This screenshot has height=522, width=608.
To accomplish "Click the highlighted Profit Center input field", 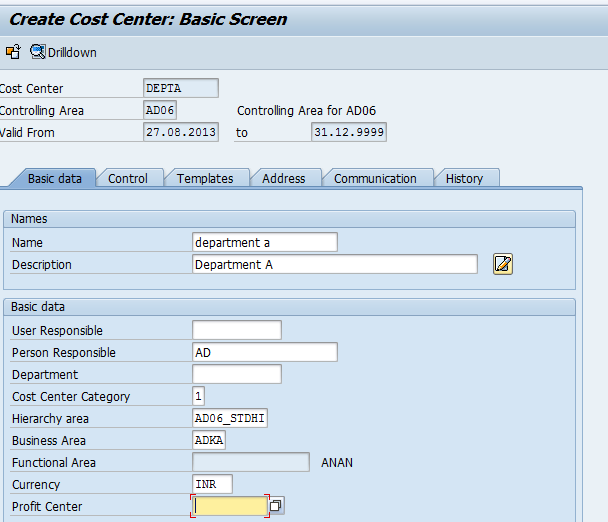I will coord(230,506).
